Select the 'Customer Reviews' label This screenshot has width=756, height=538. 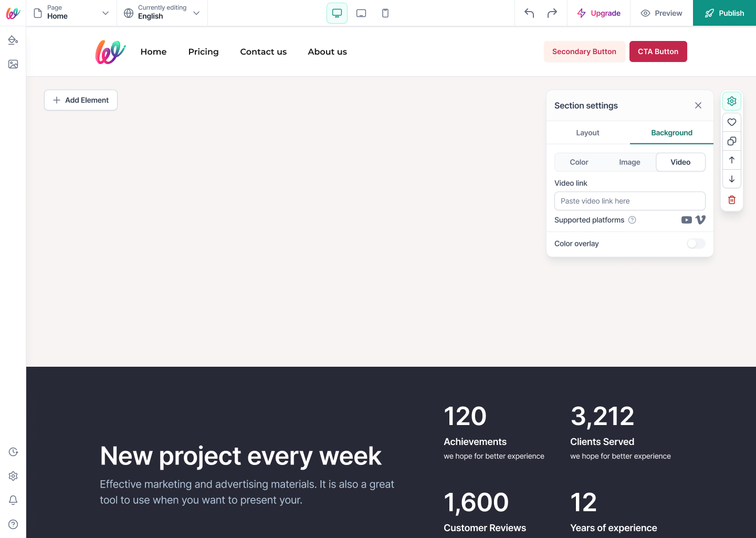coord(485,528)
